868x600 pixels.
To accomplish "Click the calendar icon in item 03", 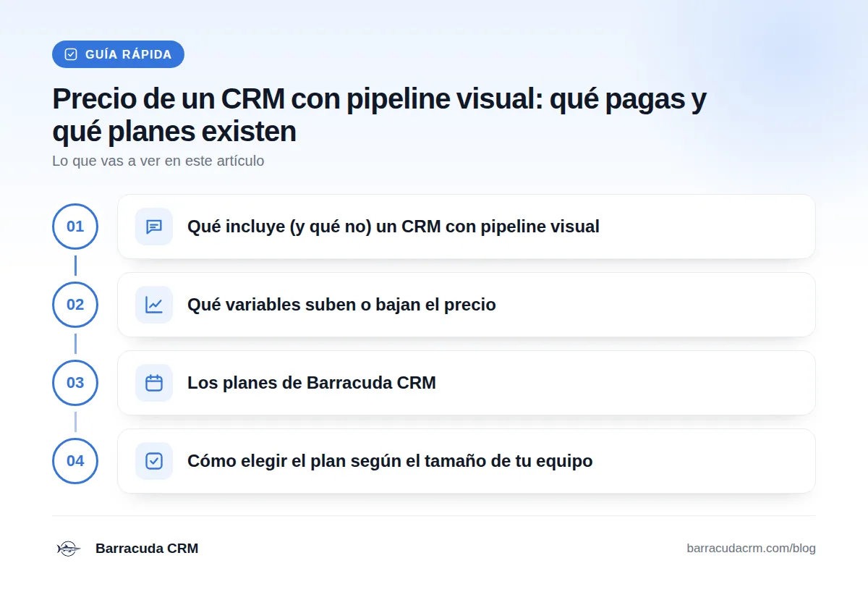I will click(x=154, y=383).
